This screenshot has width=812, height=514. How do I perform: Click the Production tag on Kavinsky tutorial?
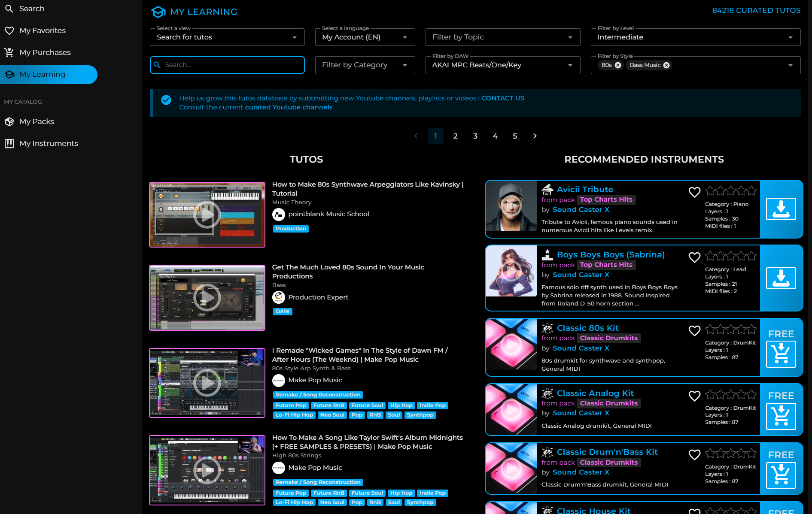coord(291,229)
